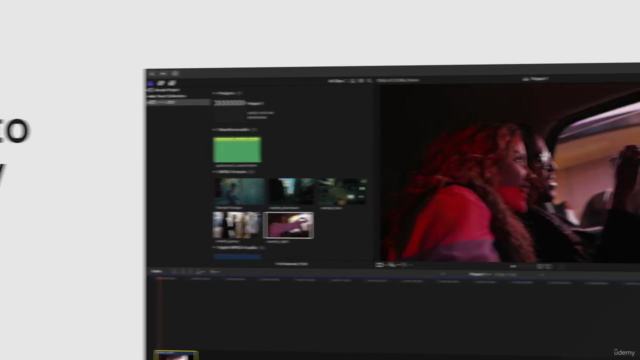Open the project name menu at the timeline center
The image size is (640, 360).
480,274
